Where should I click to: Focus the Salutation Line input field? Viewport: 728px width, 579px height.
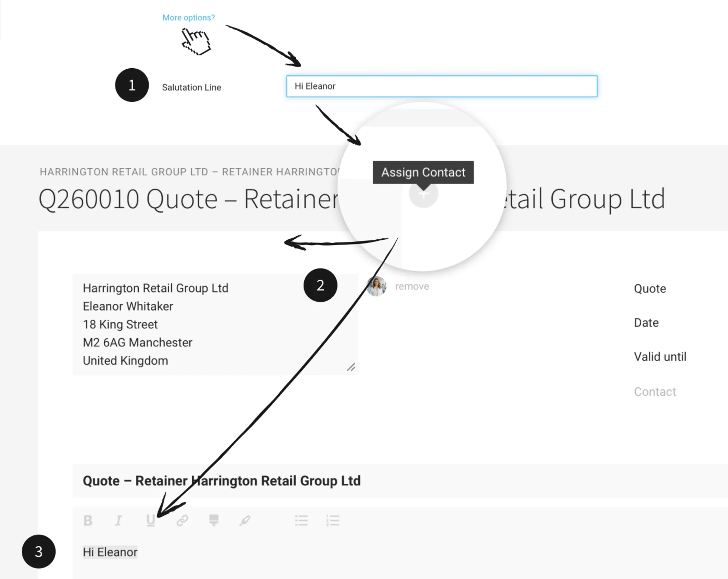pyautogui.click(x=442, y=86)
